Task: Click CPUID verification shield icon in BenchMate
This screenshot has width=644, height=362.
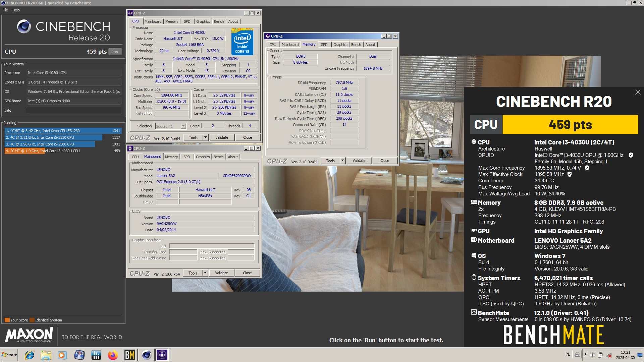Action: [631, 155]
